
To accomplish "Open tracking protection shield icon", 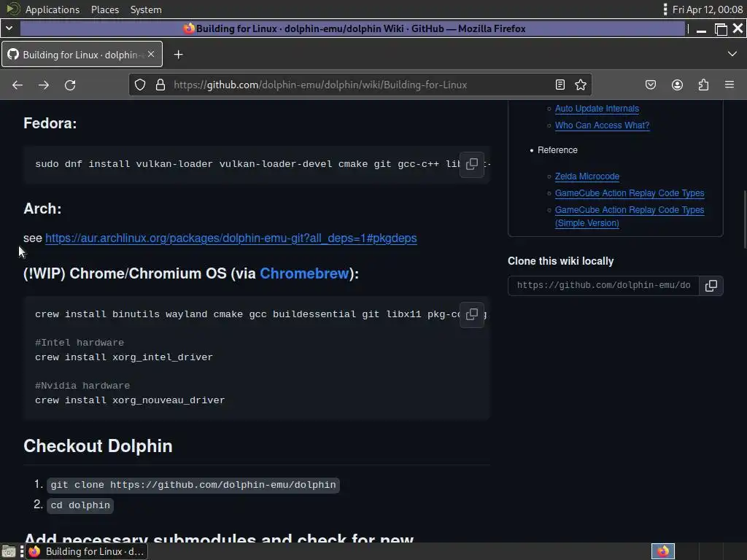I will (139, 85).
